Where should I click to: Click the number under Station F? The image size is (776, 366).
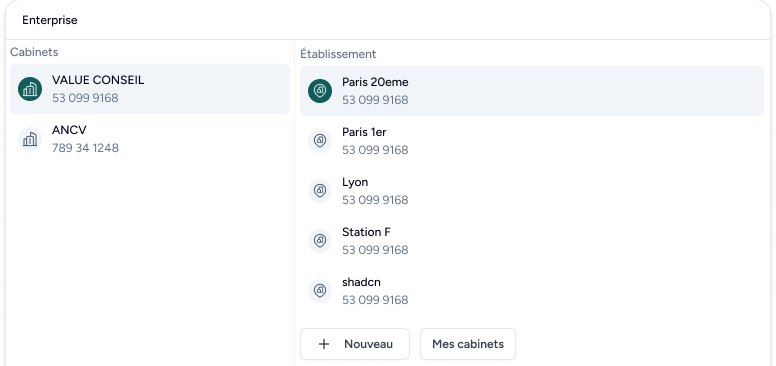click(x=375, y=250)
